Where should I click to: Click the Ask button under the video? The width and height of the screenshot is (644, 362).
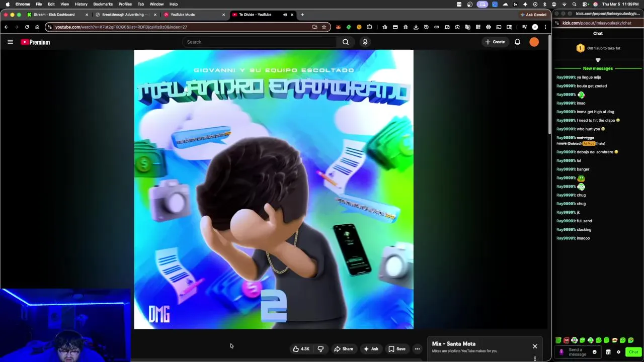371,349
